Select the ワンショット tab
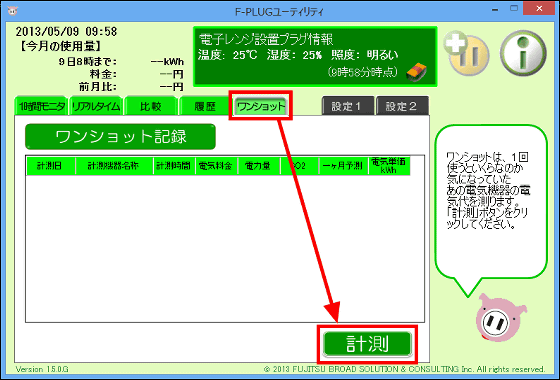Image resolution: width=560 pixels, height=380 pixels. [261, 106]
